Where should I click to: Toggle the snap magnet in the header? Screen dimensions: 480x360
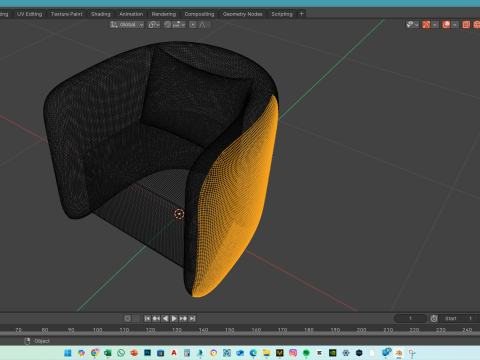point(168,25)
